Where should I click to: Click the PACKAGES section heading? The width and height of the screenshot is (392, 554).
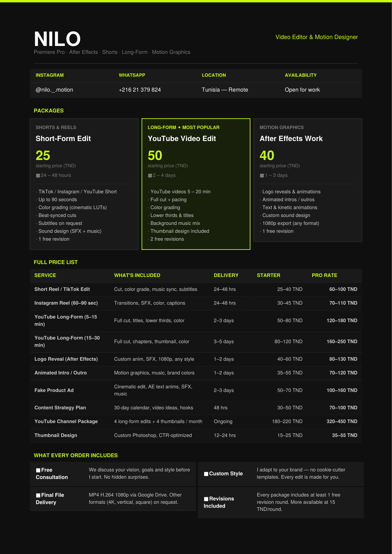point(49,111)
